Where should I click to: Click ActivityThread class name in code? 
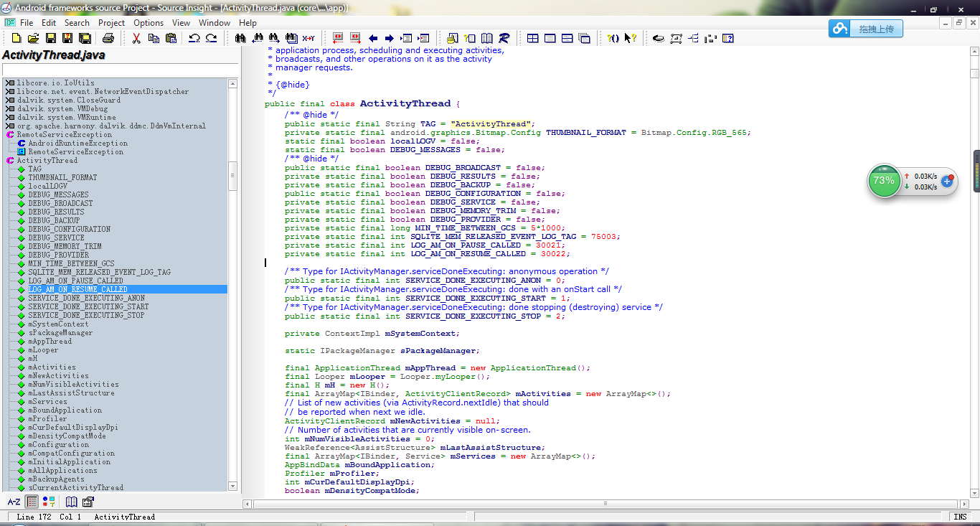click(x=405, y=103)
